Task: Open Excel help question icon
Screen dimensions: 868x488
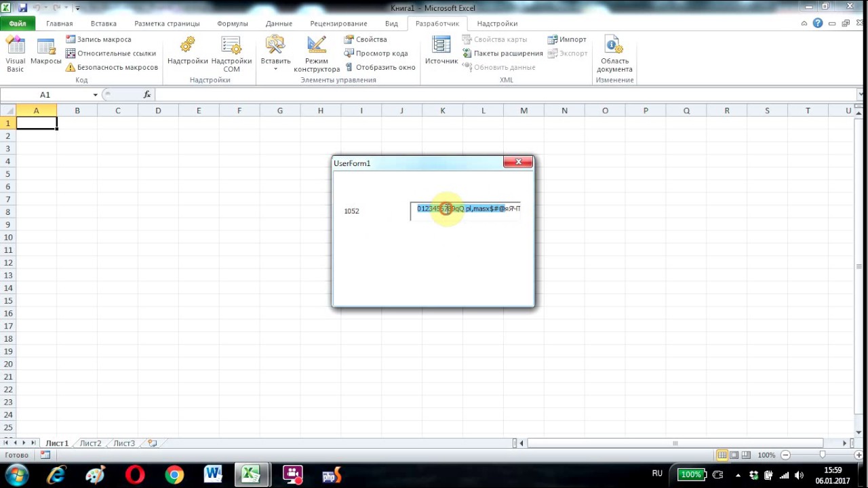Action: [x=818, y=23]
